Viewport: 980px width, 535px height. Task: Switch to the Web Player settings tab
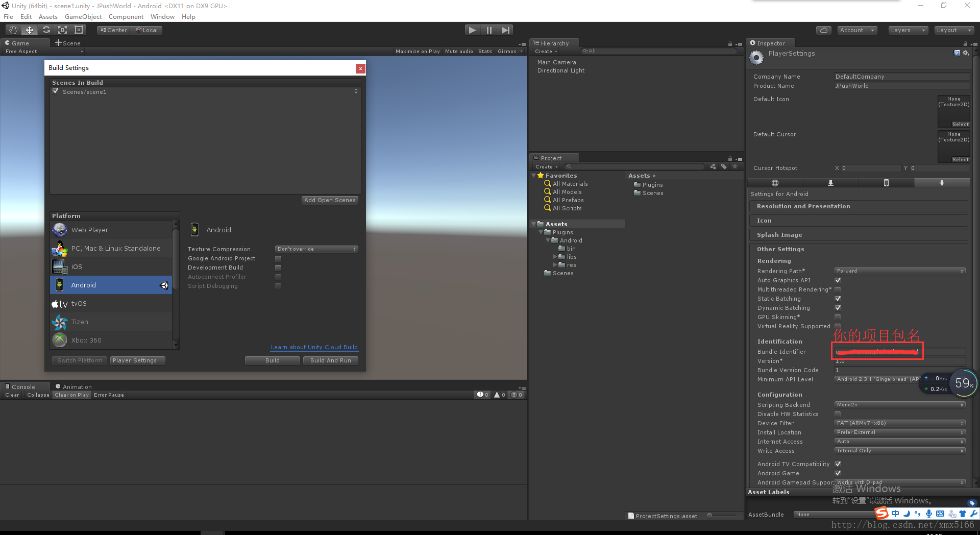coord(775,183)
